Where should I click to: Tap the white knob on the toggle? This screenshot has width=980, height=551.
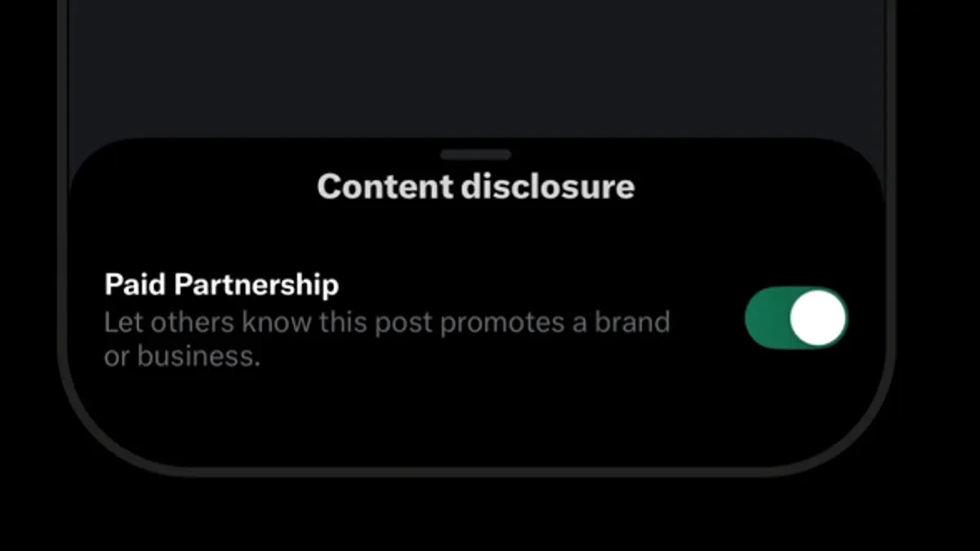(x=817, y=318)
